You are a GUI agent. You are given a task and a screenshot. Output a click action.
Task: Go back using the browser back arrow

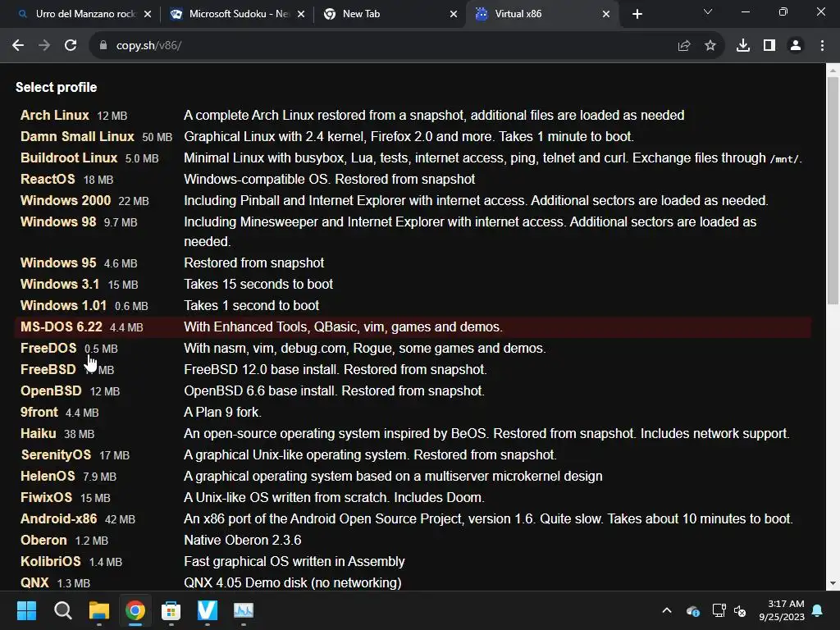pos(18,46)
